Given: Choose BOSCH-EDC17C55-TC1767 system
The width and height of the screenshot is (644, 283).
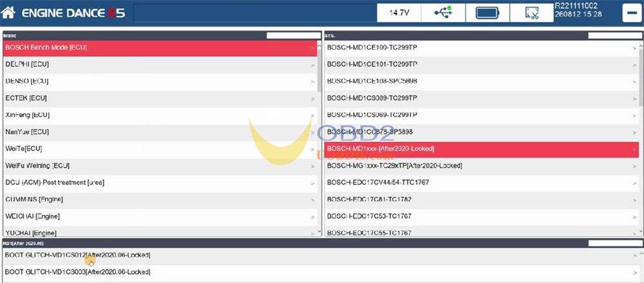Looking at the screenshot, I should pyautogui.click(x=482, y=232).
